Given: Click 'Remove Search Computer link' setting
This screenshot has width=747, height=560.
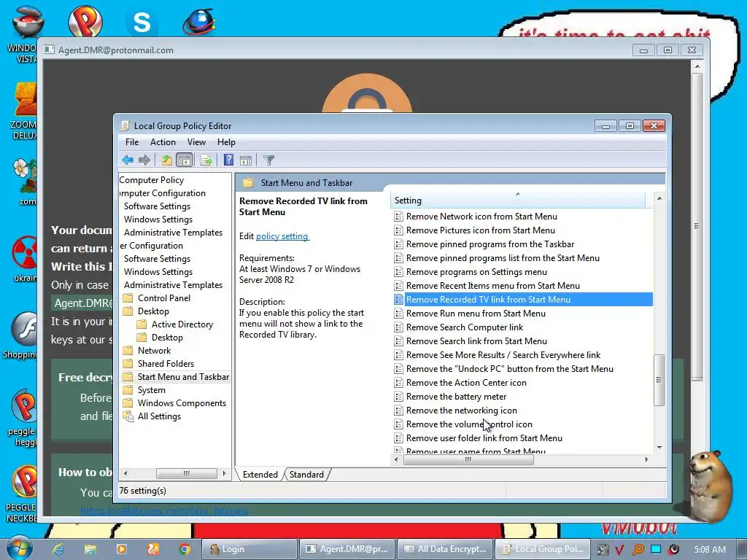Looking at the screenshot, I should [465, 327].
